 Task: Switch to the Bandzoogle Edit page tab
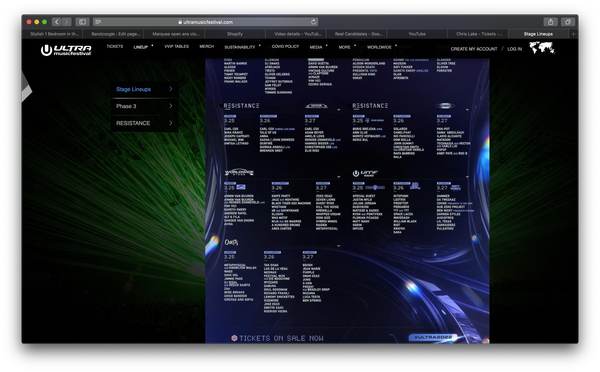point(116,34)
